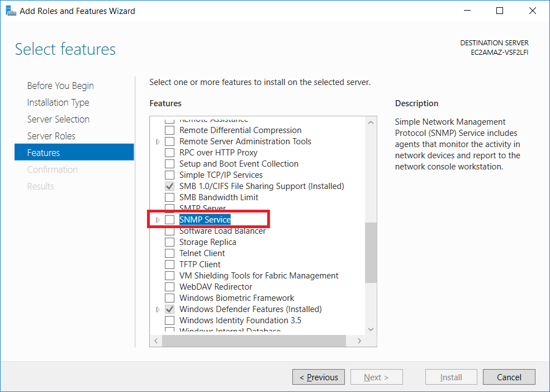Click the horizontal scrollbar thumb
550x392 pixels.
click(254, 341)
